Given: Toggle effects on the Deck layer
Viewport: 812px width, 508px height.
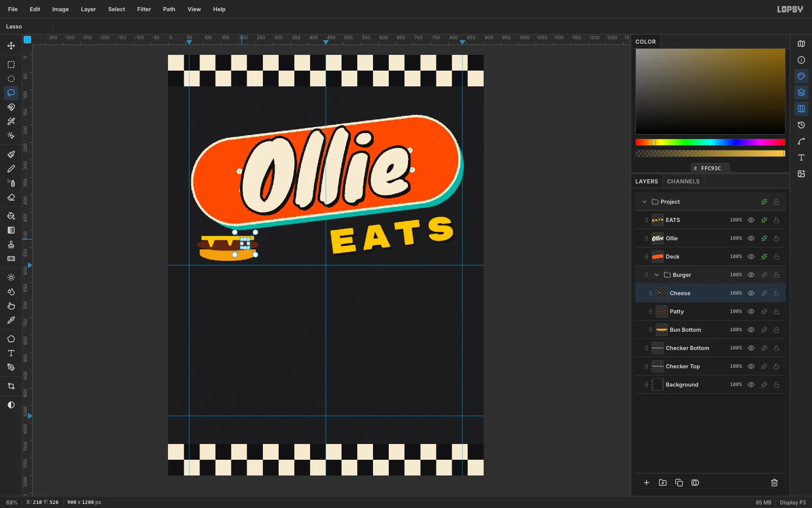Looking at the screenshot, I should click(764, 257).
